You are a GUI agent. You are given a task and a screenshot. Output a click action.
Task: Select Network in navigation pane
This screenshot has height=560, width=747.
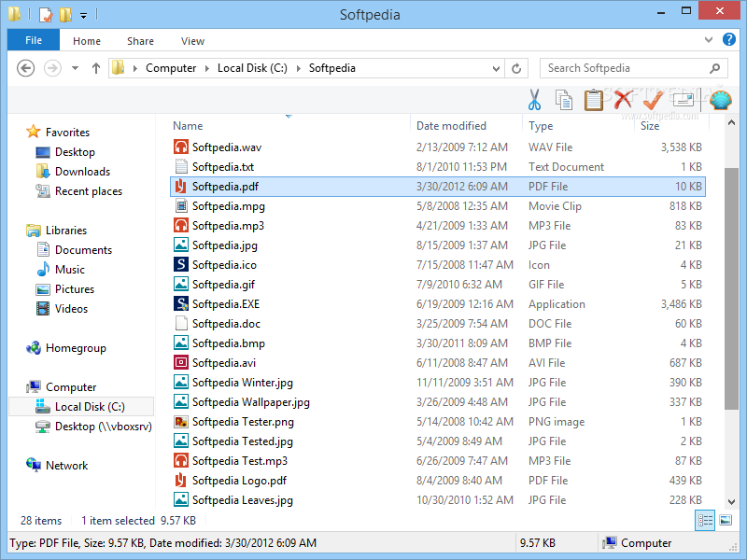click(x=66, y=465)
